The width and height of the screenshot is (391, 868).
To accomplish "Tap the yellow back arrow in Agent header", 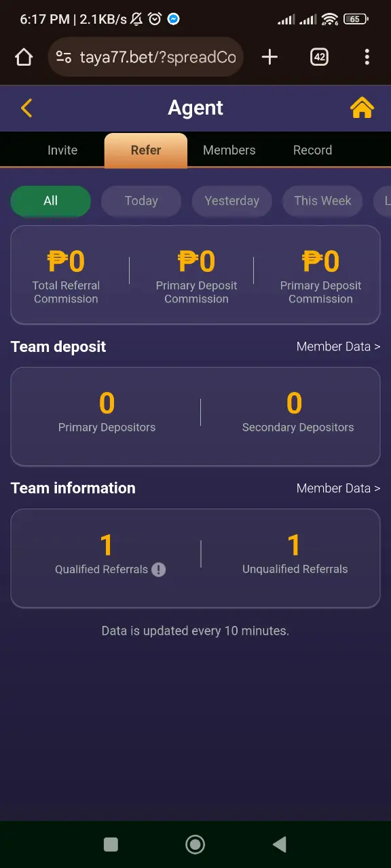I will coord(26,108).
